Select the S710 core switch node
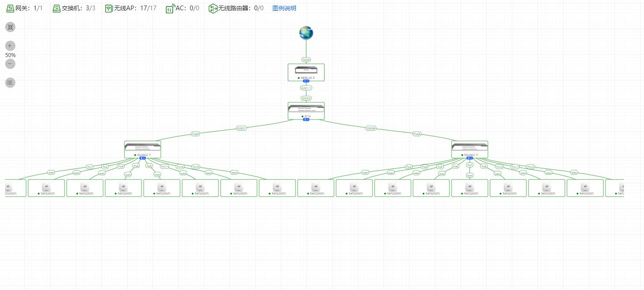This screenshot has width=644, height=290. tap(306, 110)
